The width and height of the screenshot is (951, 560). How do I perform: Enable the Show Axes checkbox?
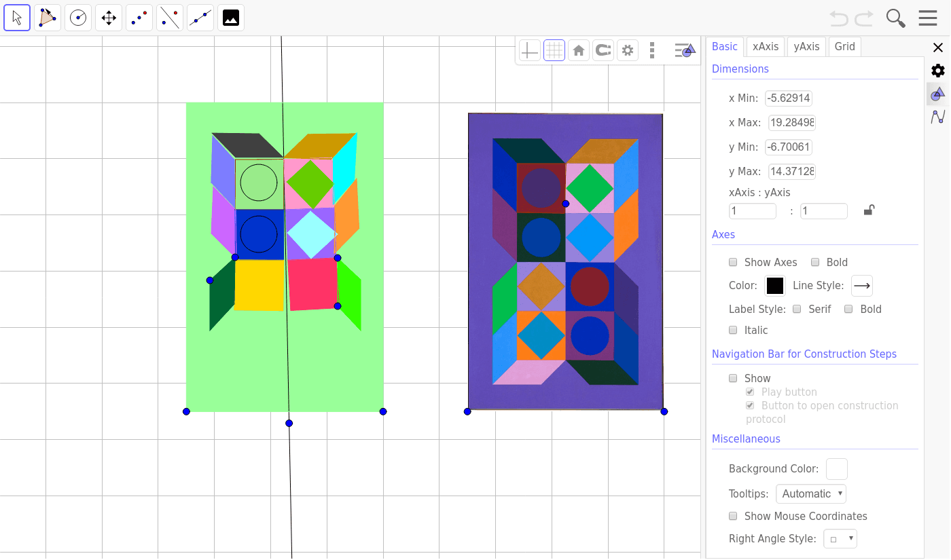point(733,262)
